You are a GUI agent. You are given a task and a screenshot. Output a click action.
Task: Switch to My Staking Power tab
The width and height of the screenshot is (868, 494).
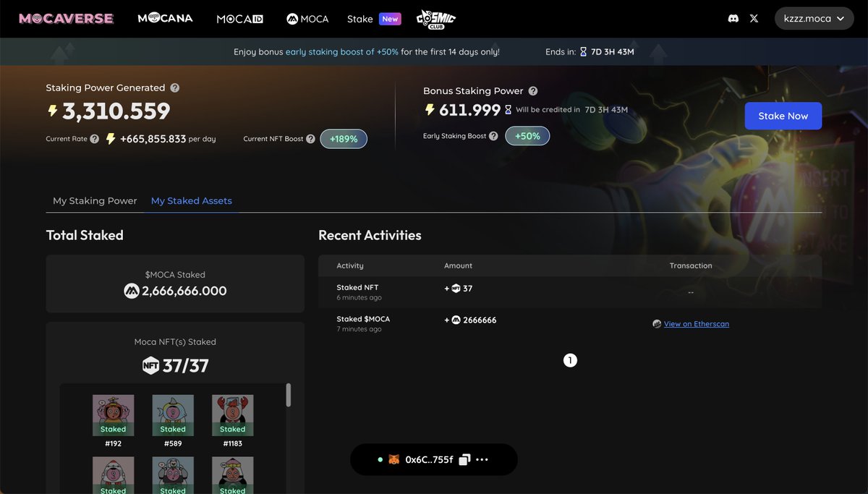pyautogui.click(x=95, y=201)
